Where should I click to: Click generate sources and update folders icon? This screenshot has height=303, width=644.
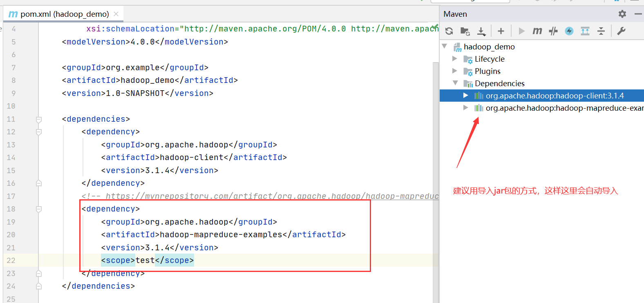click(465, 31)
